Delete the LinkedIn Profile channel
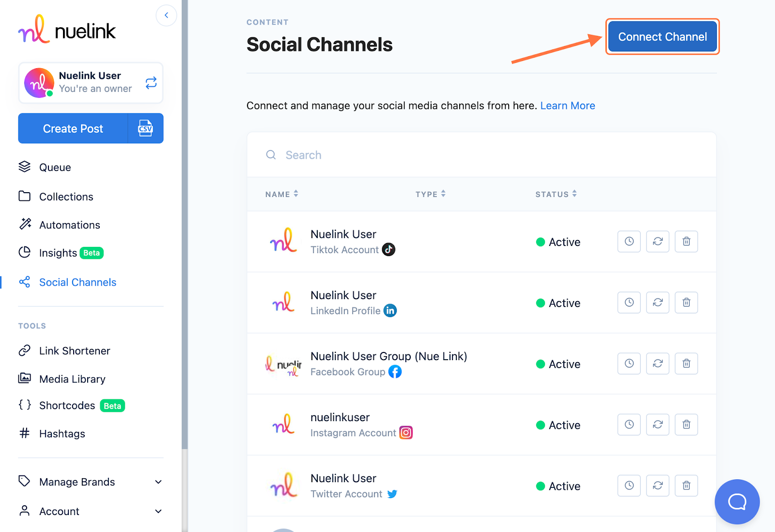 coord(686,303)
